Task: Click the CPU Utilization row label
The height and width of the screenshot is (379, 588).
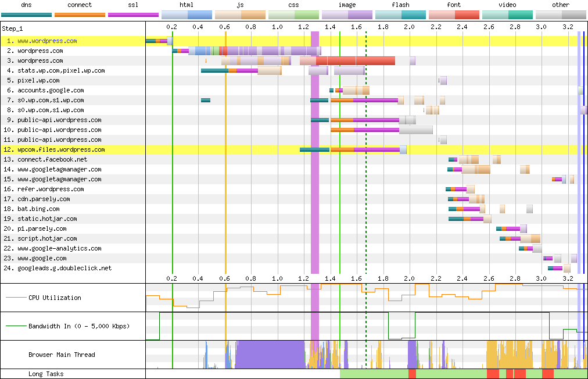Action: pyautogui.click(x=55, y=298)
